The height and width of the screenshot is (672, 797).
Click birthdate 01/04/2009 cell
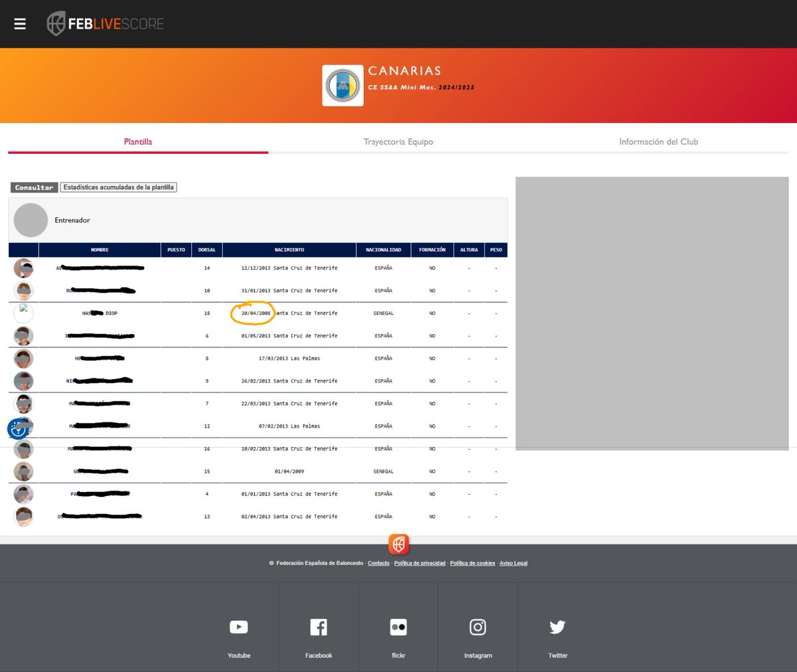pyautogui.click(x=290, y=471)
